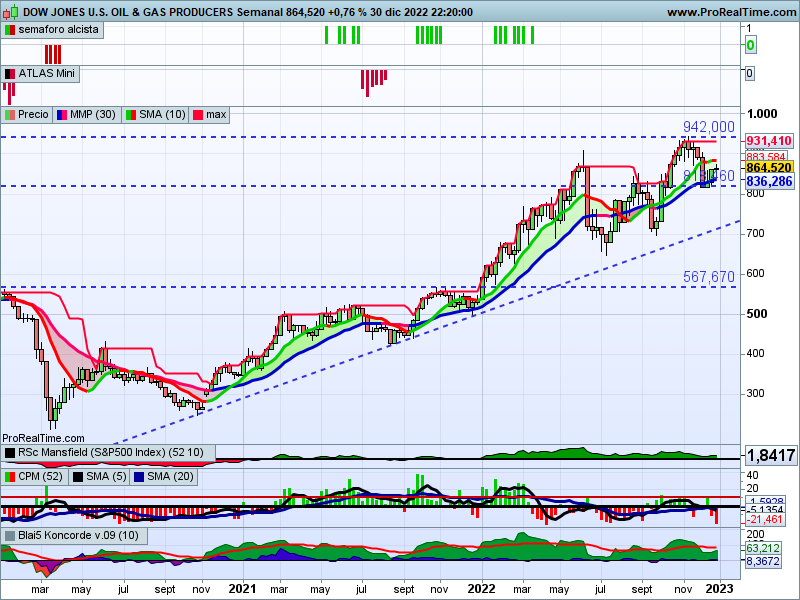This screenshot has height=600, width=800.
Task: Click the 1.000 price scale label
Action: click(762, 114)
